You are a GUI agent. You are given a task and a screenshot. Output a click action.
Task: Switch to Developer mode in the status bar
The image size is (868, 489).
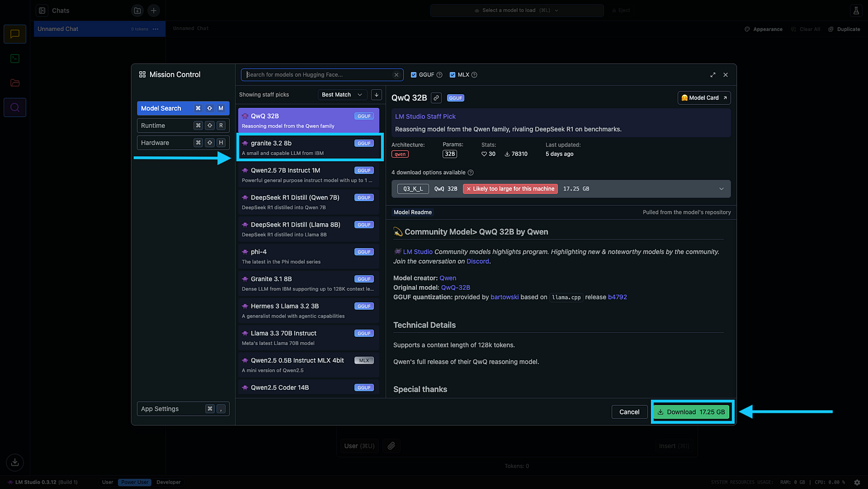pyautogui.click(x=169, y=482)
